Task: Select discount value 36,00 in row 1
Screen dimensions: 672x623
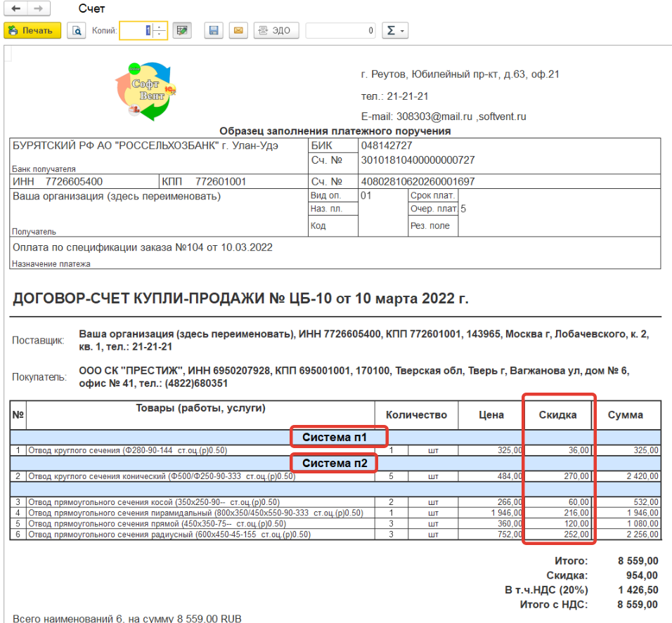Action: coord(579,450)
